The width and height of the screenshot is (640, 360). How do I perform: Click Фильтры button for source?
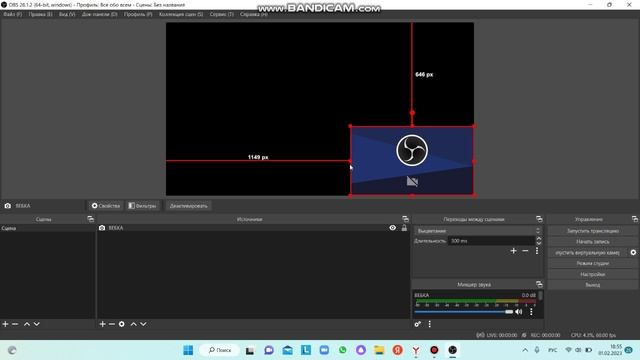point(142,206)
